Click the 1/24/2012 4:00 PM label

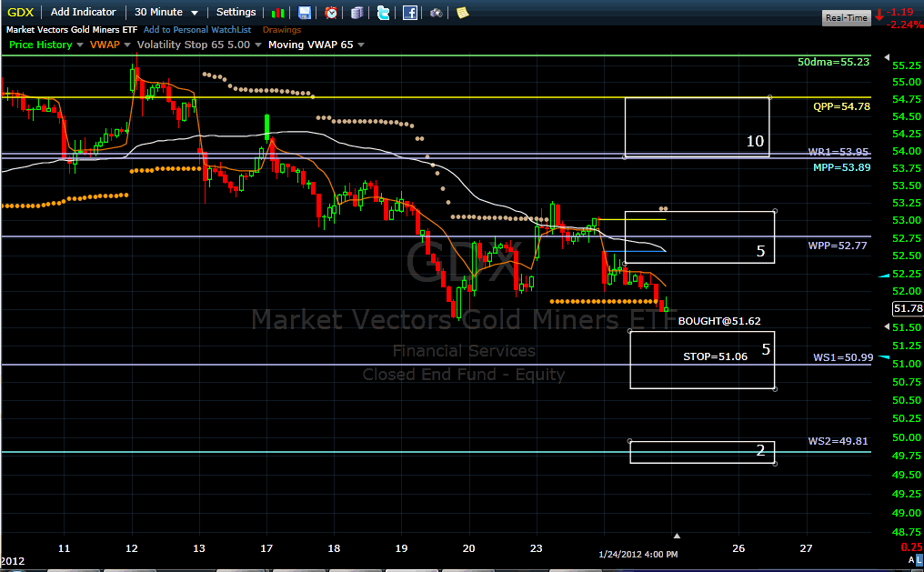(638, 555)
